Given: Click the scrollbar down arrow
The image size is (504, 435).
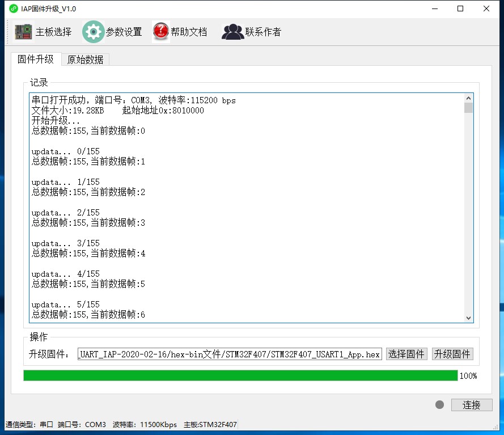Looking at the screenshot, I should 469,318.
